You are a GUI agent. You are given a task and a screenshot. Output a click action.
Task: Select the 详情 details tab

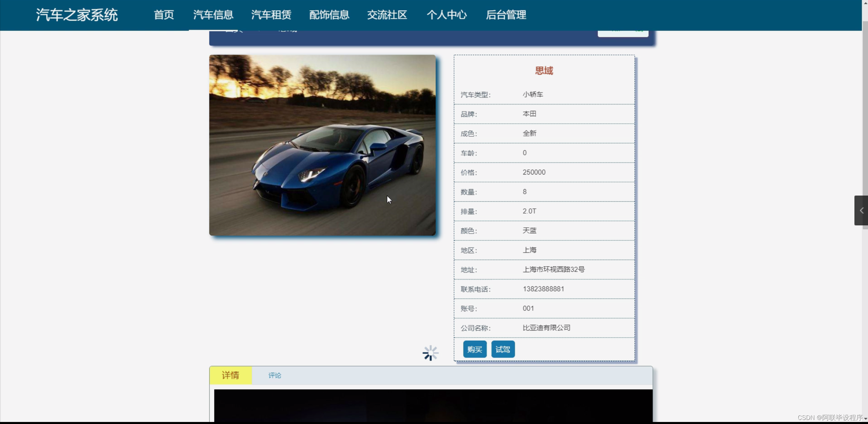pyautogui.click(x=230, y=375)
